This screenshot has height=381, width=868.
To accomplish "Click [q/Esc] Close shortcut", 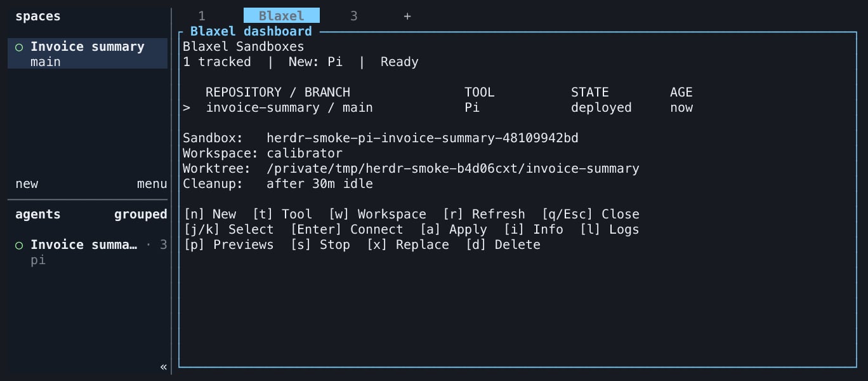I will (590, 215).
